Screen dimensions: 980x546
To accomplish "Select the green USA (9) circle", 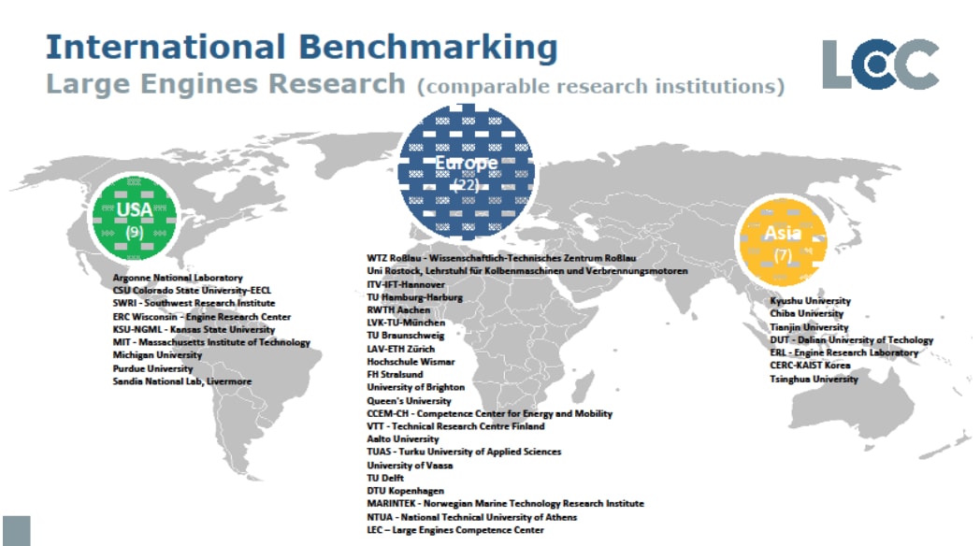I will point(135,218).
